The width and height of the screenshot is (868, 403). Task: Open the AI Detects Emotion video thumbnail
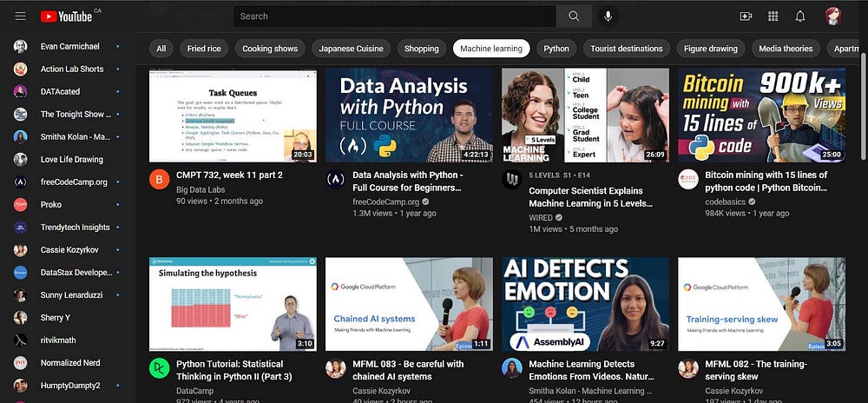coord(585,303)
